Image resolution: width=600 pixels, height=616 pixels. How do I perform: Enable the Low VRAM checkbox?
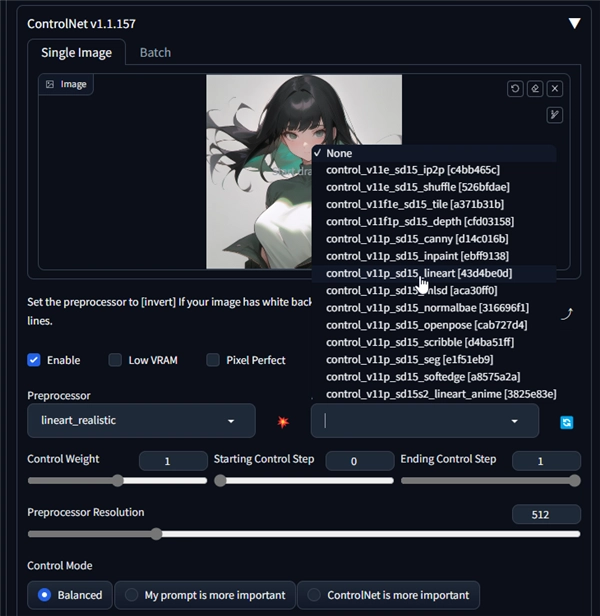click(x=115, y=360)
